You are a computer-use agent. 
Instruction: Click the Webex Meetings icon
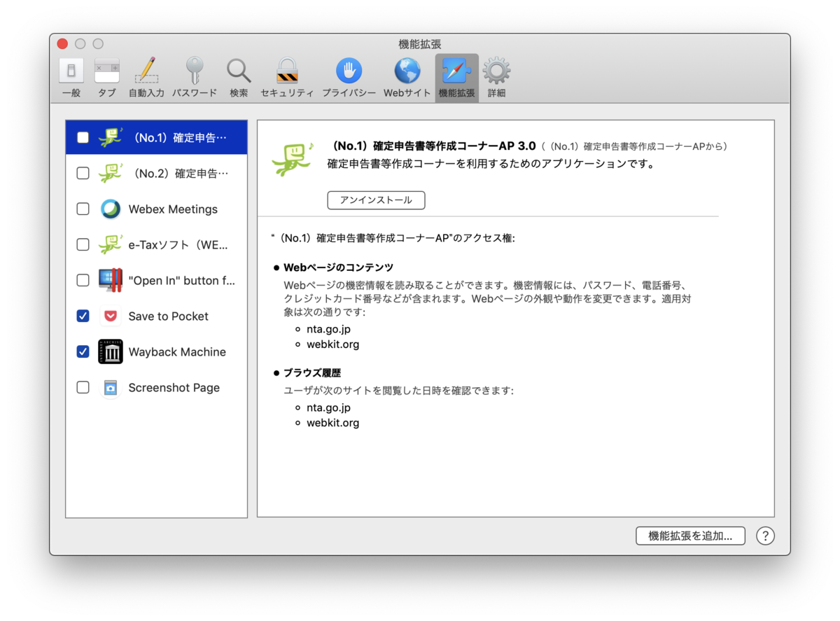[x=111, y=209]
